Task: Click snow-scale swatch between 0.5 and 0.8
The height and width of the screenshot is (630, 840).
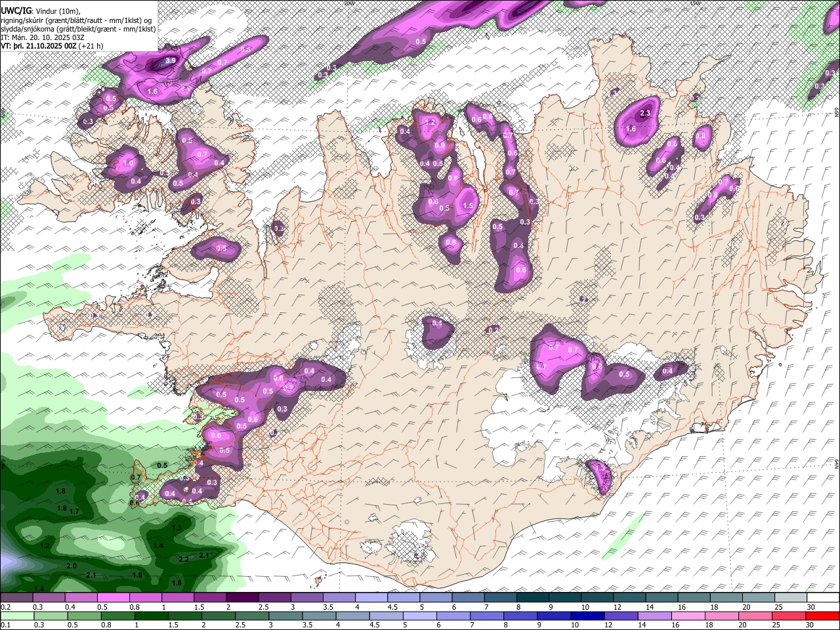Action: (113, 598)
